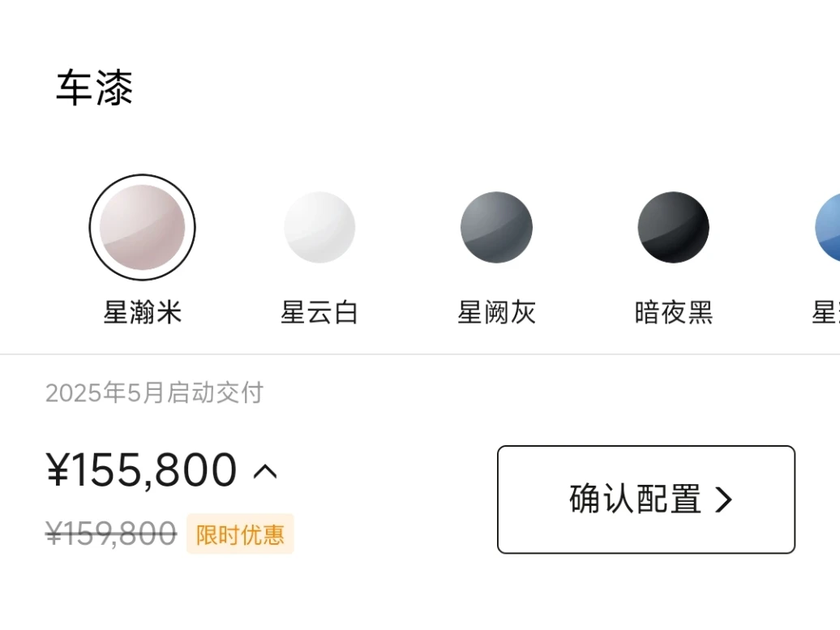Open the 限时优惠 limited-time offer badge
This screenshot has height=630, width=840.
click(240, 534)
